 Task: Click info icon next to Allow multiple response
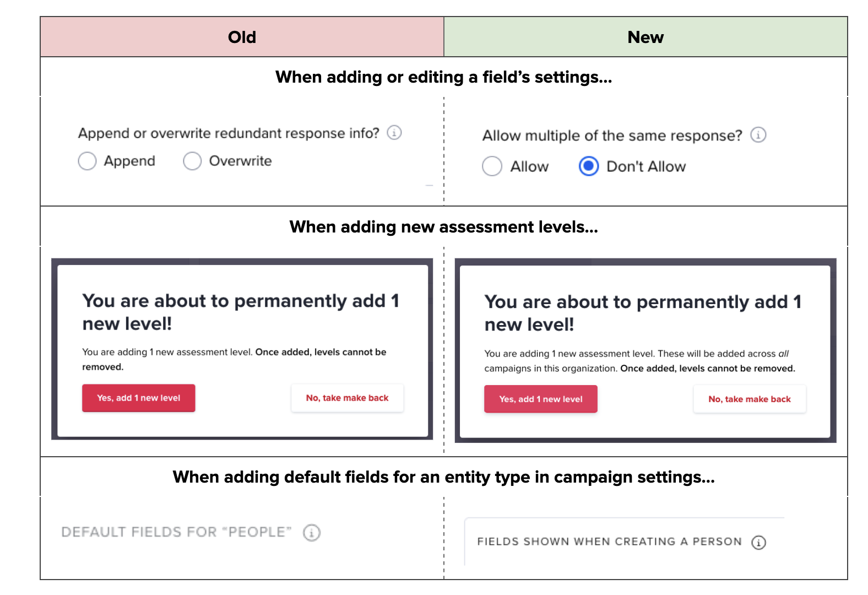(758, 135)
